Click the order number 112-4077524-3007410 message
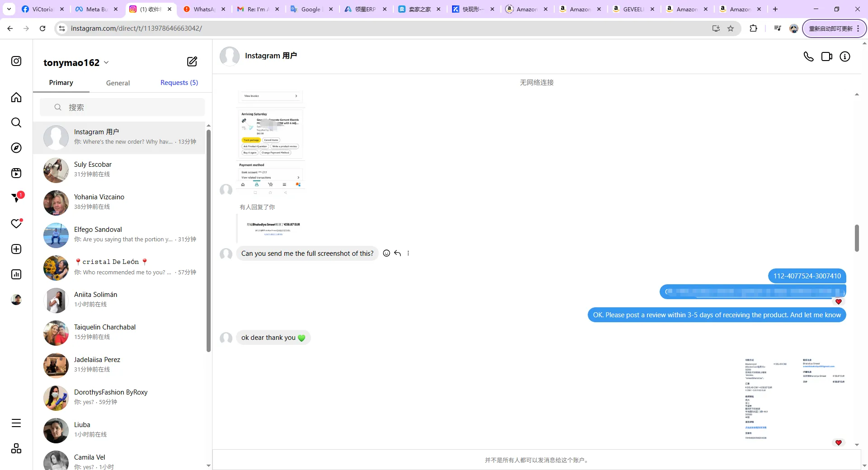This screenshot has height=470, width=868. click(807, 276)
